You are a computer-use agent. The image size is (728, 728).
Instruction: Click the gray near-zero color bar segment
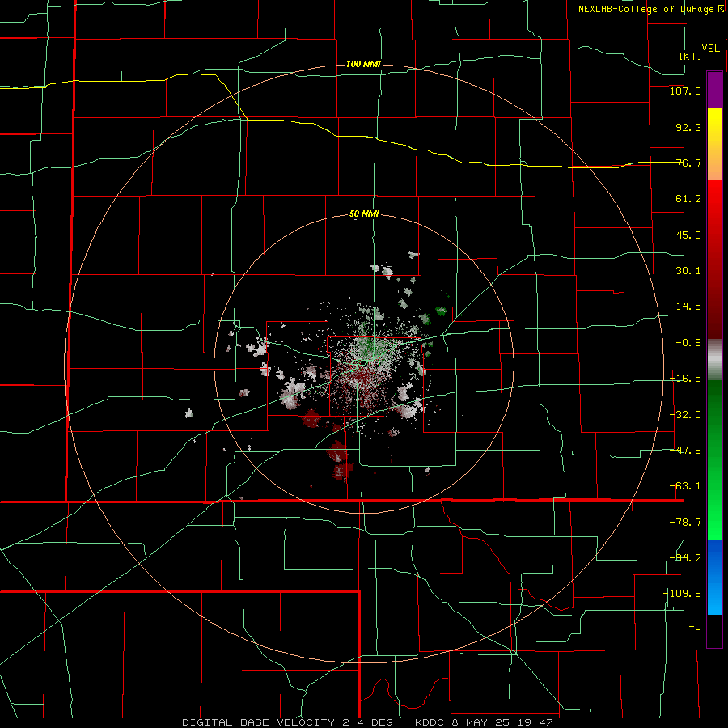714,360
